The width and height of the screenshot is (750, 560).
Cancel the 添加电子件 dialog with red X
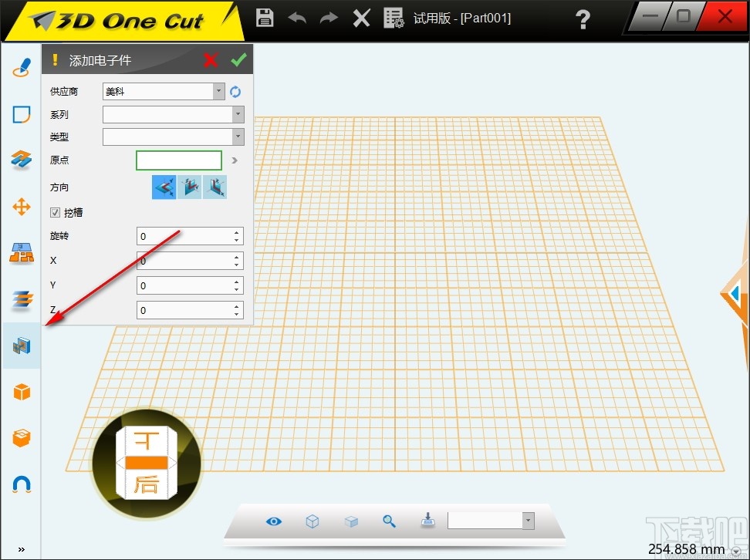(211, 60)
